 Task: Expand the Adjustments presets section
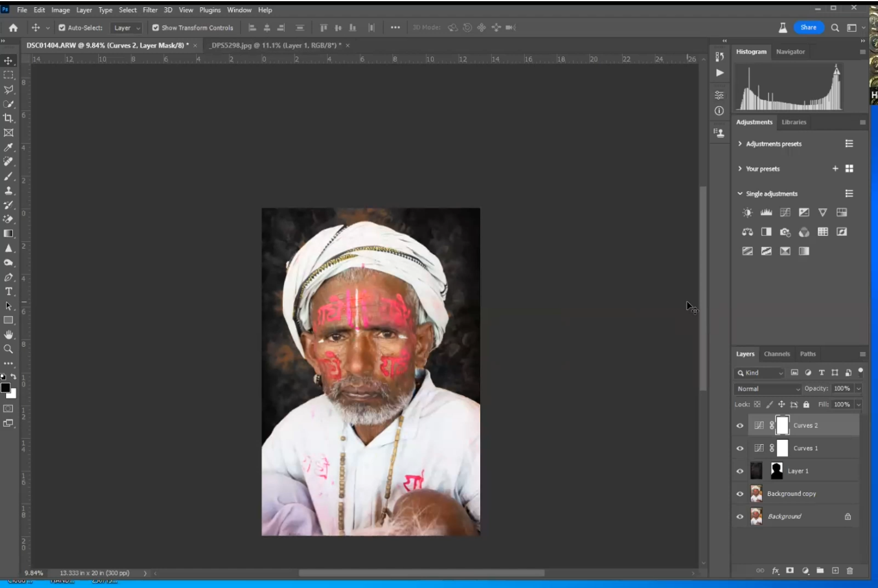(x=740, y=144)
